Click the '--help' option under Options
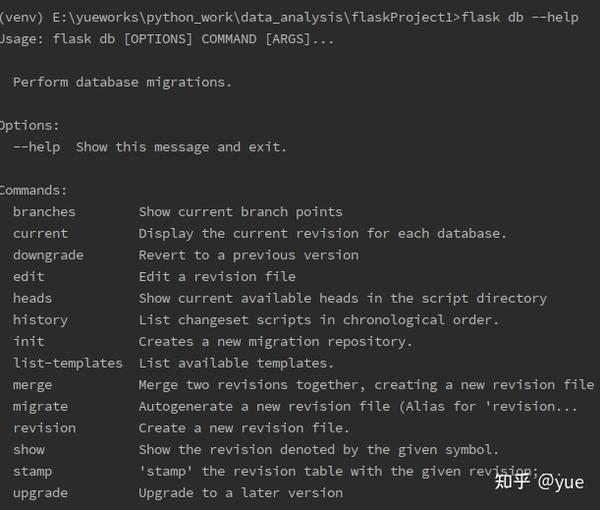 36,147
